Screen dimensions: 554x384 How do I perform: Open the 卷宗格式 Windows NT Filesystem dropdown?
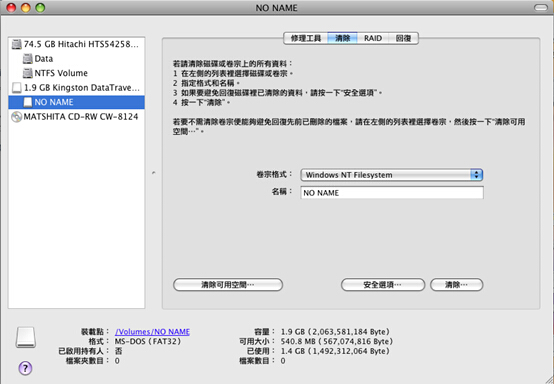point(391,175)
